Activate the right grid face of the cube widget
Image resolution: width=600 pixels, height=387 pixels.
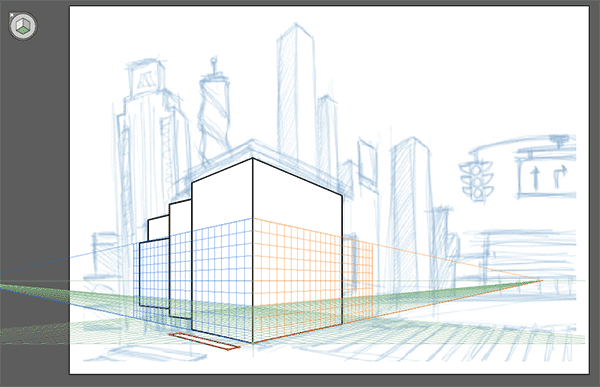point(26,24)
